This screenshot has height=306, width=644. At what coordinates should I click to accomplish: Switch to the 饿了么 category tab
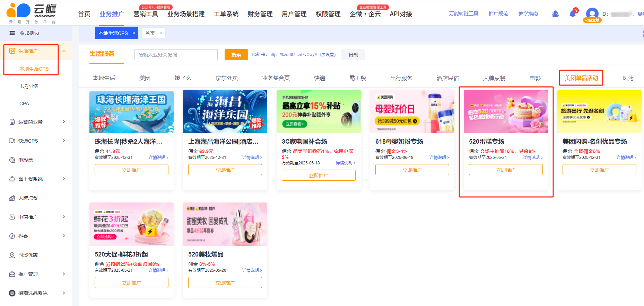coord(183,78)
